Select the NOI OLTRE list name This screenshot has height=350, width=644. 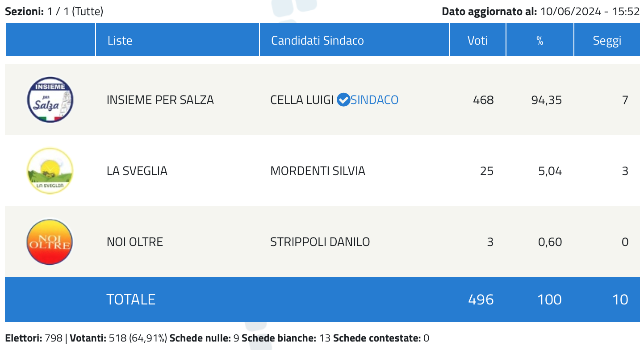point(135,242)
